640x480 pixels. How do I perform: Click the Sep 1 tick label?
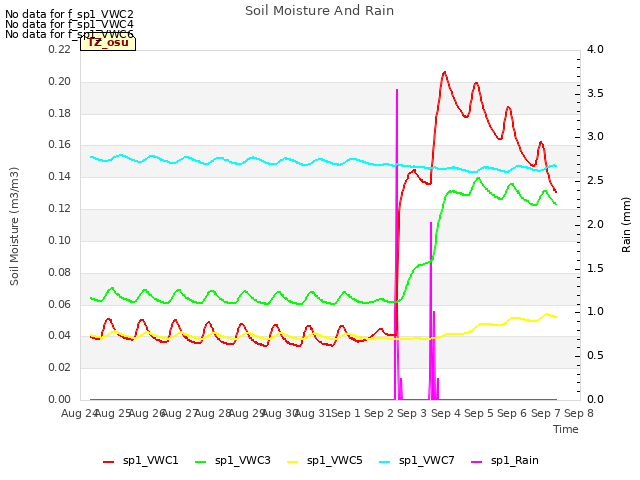pyautogui.click(x=346, y=413)
